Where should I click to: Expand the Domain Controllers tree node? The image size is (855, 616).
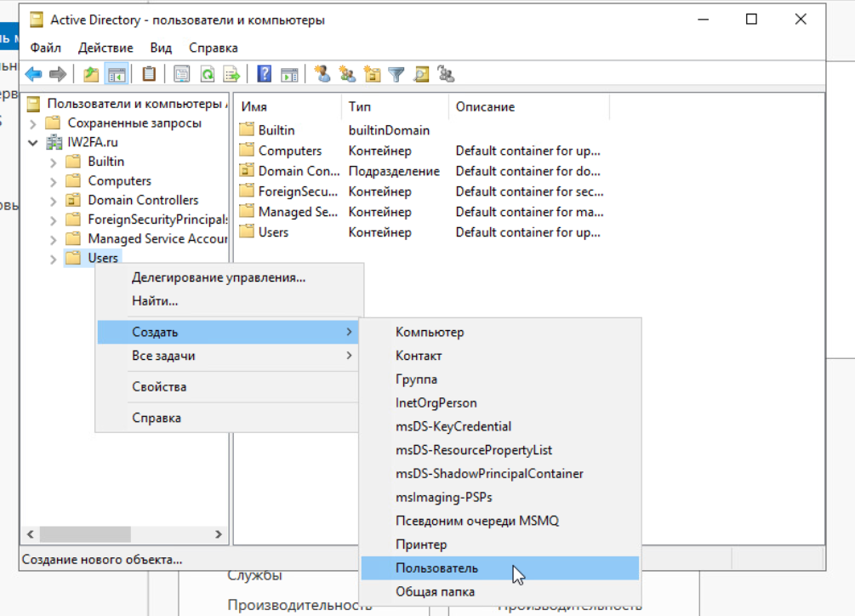pos(54,201)
